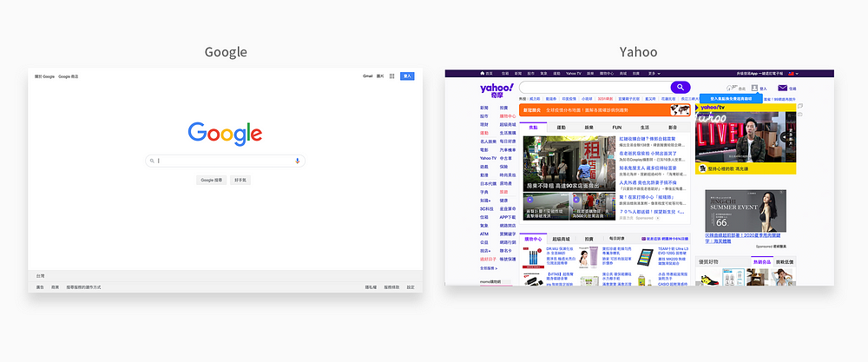This screenshot has width=868, height=362.
Task: Click Yahoo TV in the Yahoo top bar
Action: (x=574, y=73)
